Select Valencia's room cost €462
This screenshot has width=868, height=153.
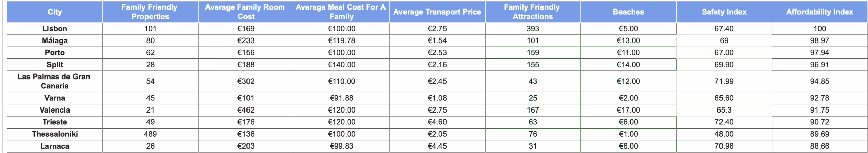[246, 110]
